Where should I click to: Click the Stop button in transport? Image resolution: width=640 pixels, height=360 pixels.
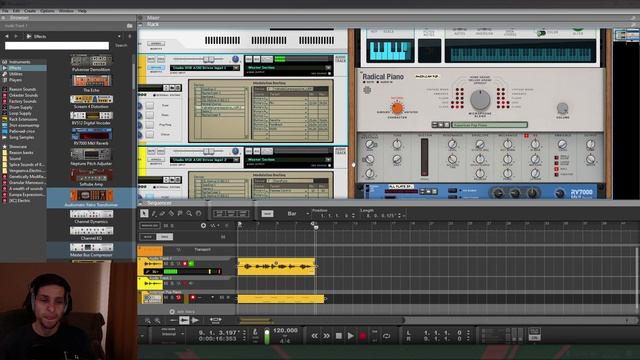click(x=339, y=336)
